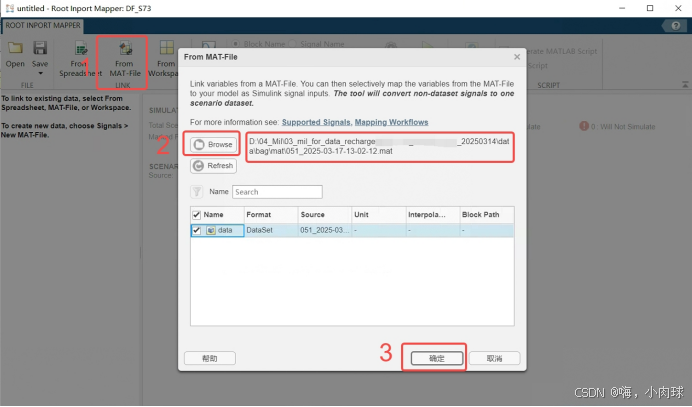The width and height of the screenshot is (692, 407).
Task: Open the Mapping Workflows link
Action: (x=391, y=122)
